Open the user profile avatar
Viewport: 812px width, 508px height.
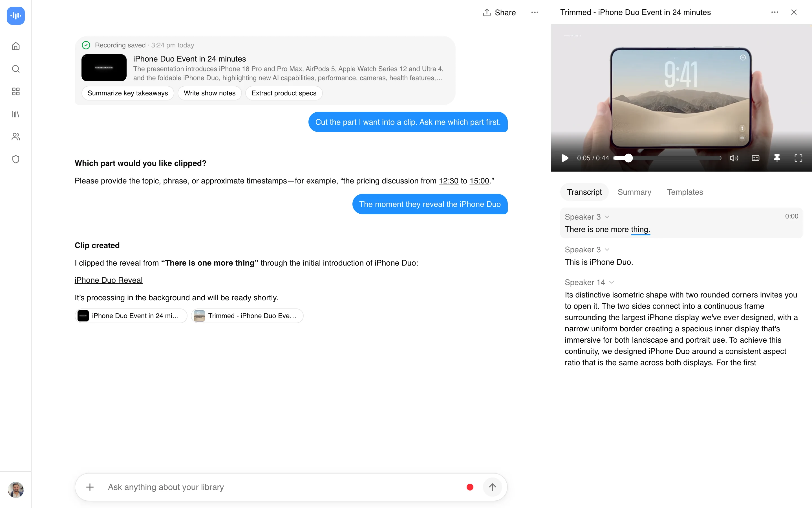click(16, 490)
